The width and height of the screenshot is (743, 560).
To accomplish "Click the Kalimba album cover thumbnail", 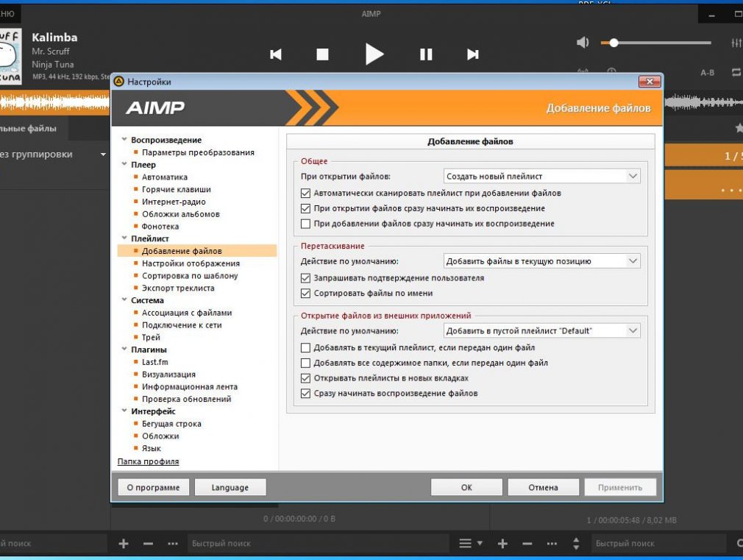I will (10, 56).
